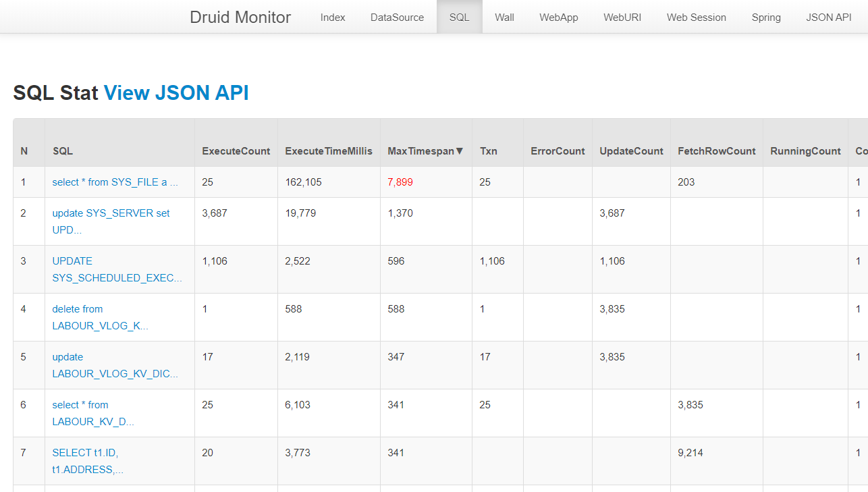Open the 'delete from LABOUR_VLOG_K...' SQL link
Screen dimensions: 868x492
coord(101,317)
